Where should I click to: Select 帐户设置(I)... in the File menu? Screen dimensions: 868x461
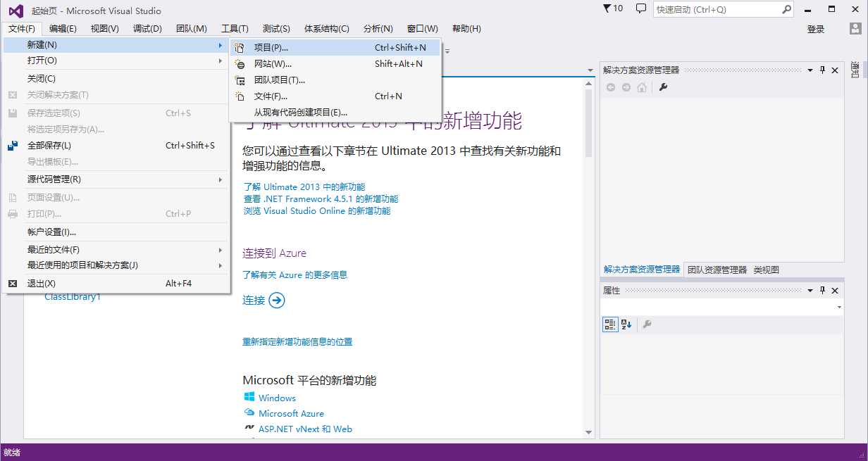pyautogui.click(x=116, y=232)
